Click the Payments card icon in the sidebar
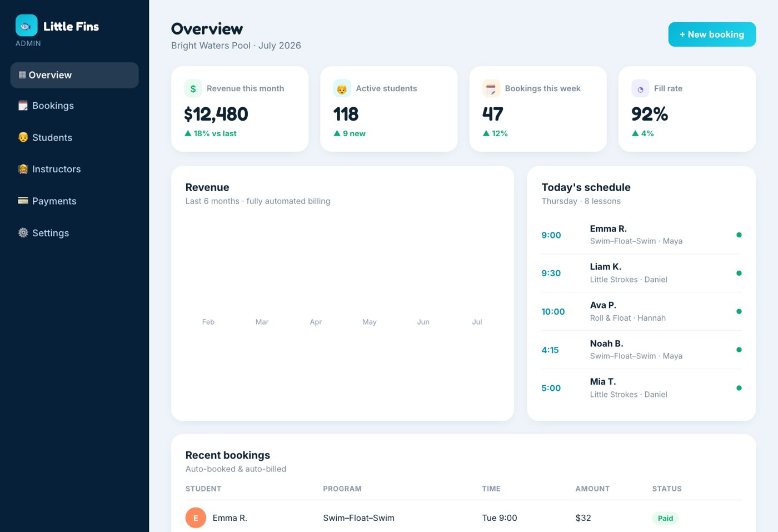Viewport: 778px width, 532px height. coord(23,201)
